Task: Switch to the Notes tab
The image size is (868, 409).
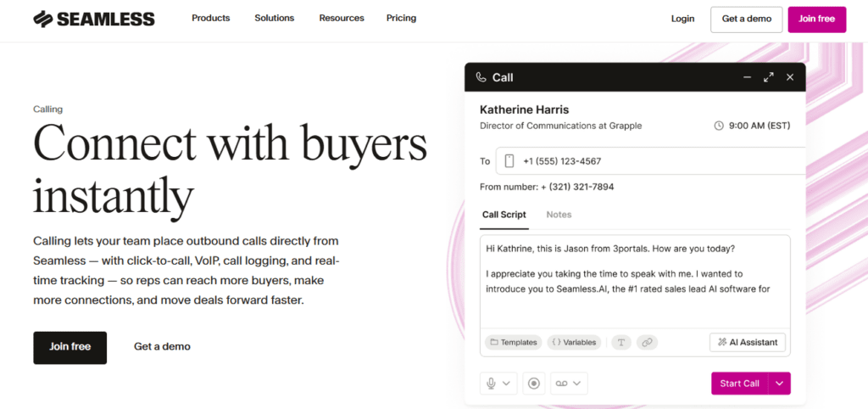Action: point(559,215)
